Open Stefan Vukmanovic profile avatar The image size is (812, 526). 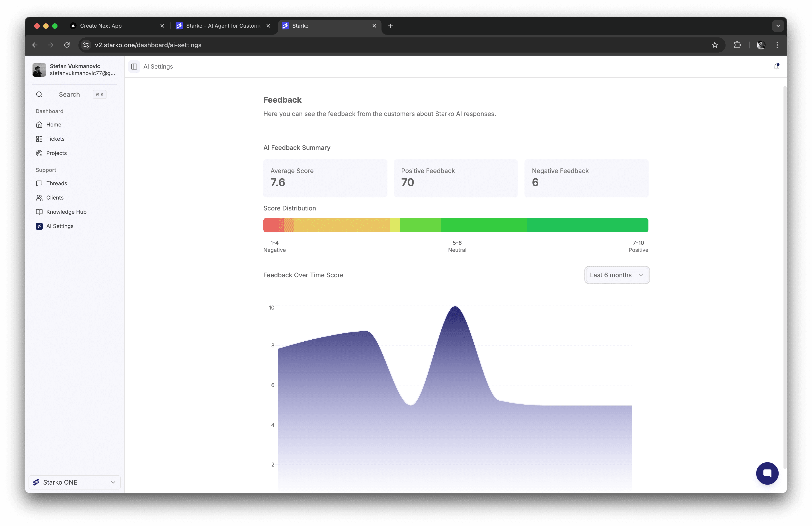[x=39, y=69]
